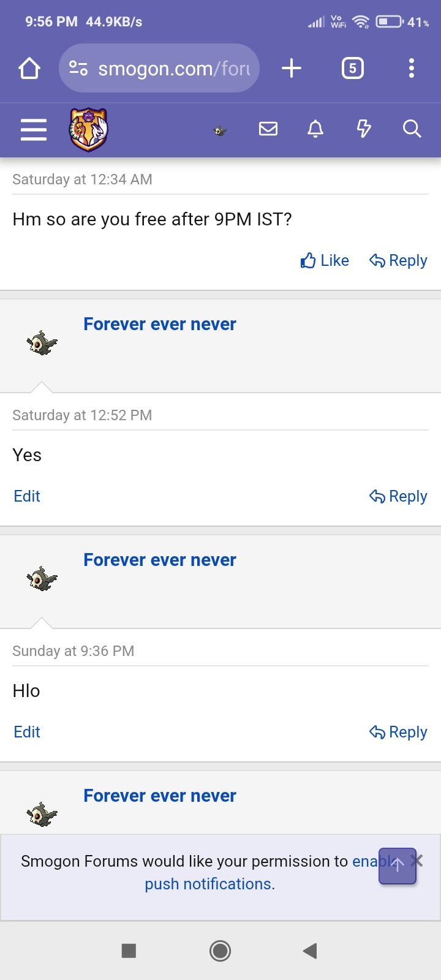Like the 9PM IST message
The width and height of the screenshot is (441, 980).
[x=325, y=260]
